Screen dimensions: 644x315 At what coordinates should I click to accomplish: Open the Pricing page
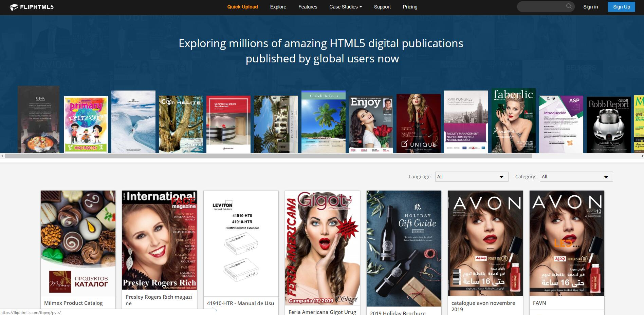410,7
